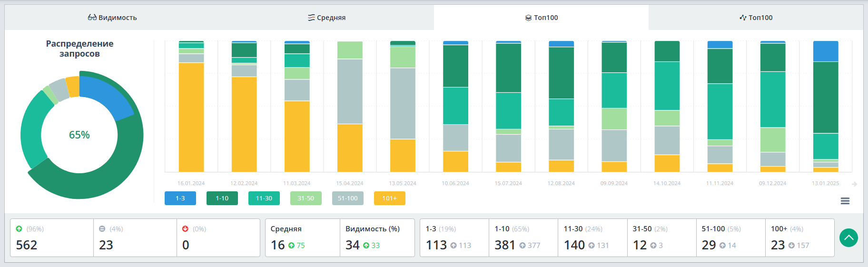
Task: Switch to the Видимость tab
Action: point(112,18)
